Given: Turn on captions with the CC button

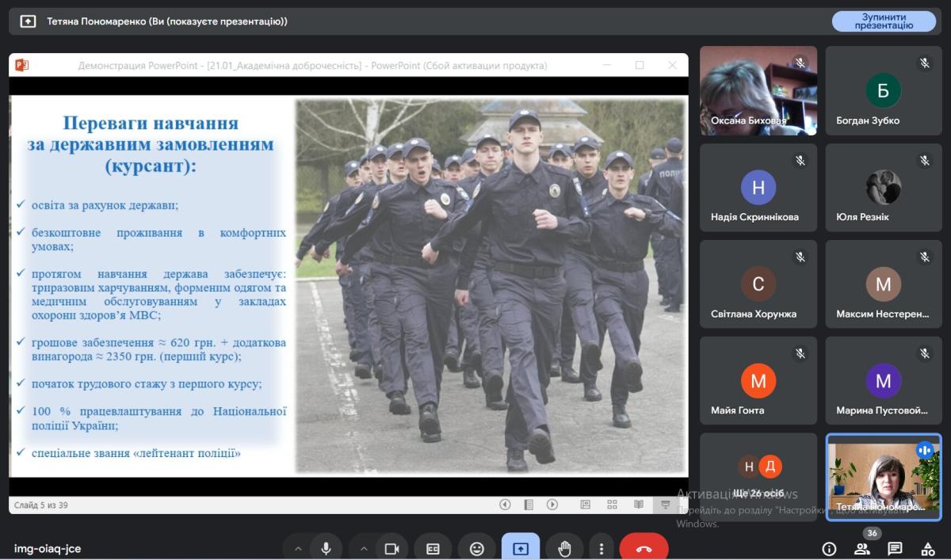Looking at the screenshot, I should 433,548.
